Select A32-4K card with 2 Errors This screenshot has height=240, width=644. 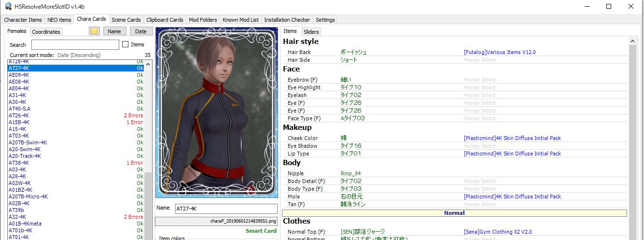pyautogui.click(x=76, y=217)
